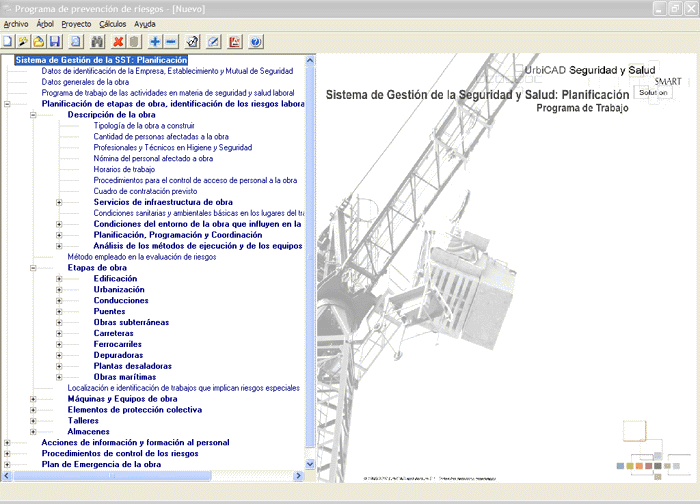Screen dimensions: 700x504
Task: Click the horizontal scrollbar right arrow
Action: click(x=299, y=476)
